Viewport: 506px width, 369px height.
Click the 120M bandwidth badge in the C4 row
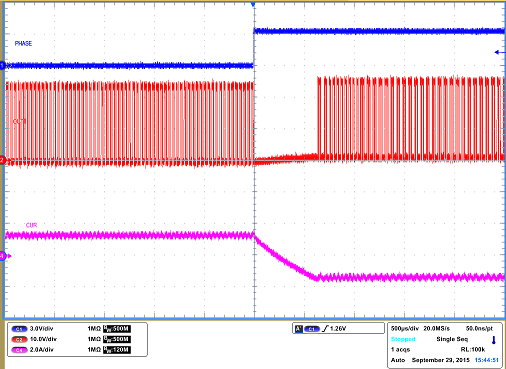click(117, 350)
